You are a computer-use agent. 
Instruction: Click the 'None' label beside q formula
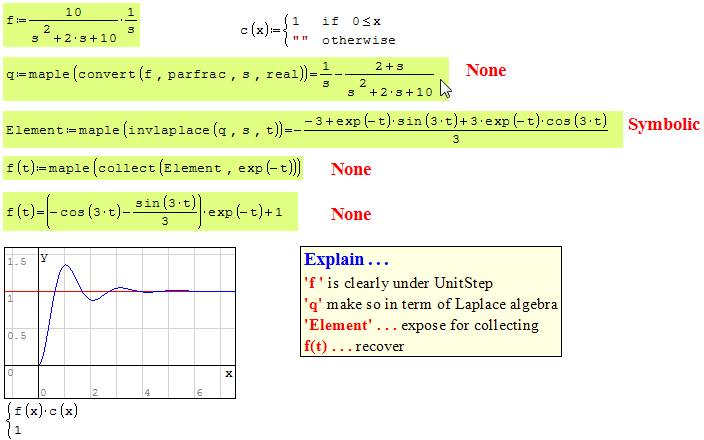(x=486, y=70)
